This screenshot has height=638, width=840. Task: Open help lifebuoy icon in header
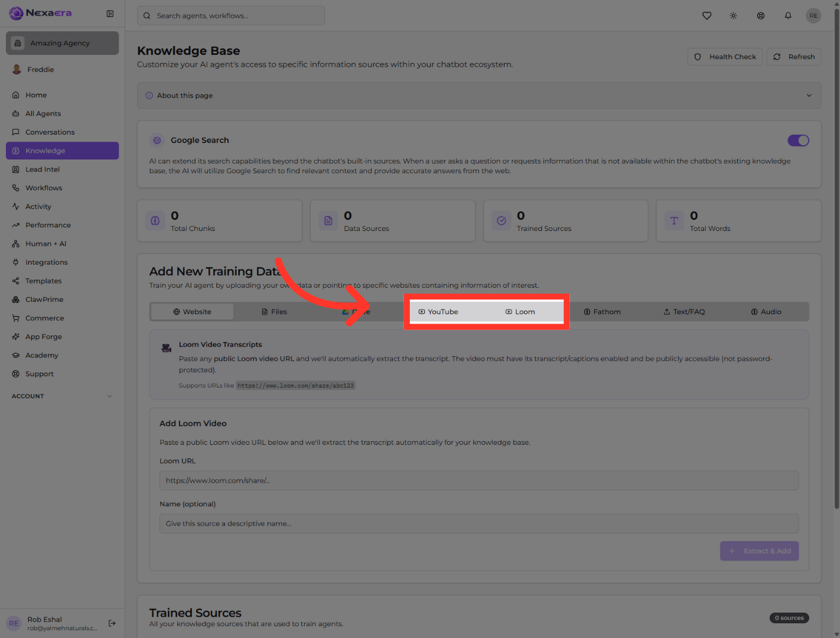(x=761, y=16)
